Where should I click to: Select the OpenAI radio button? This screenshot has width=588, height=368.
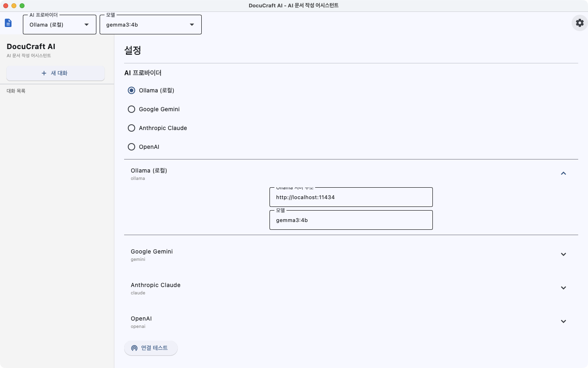point(131,147)
